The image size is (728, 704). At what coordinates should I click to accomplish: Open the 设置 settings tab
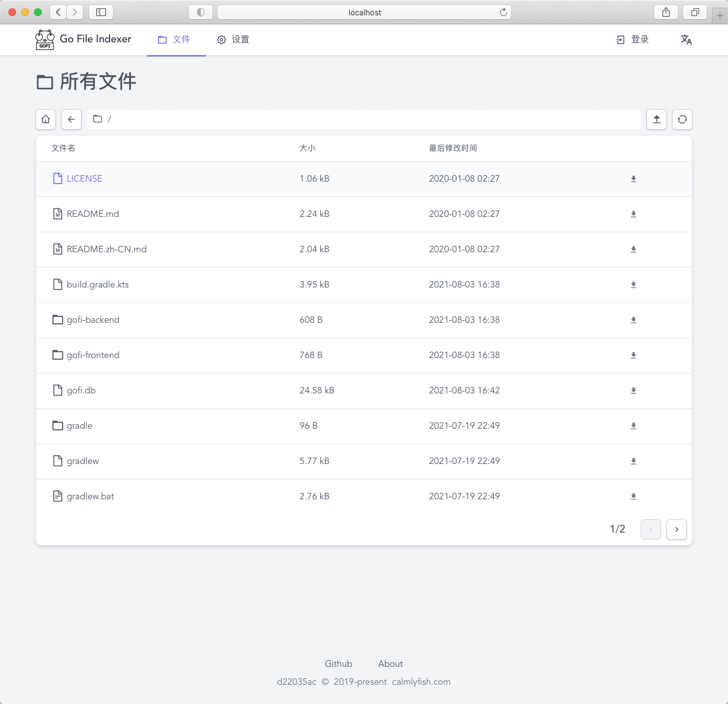coord(233,40)
